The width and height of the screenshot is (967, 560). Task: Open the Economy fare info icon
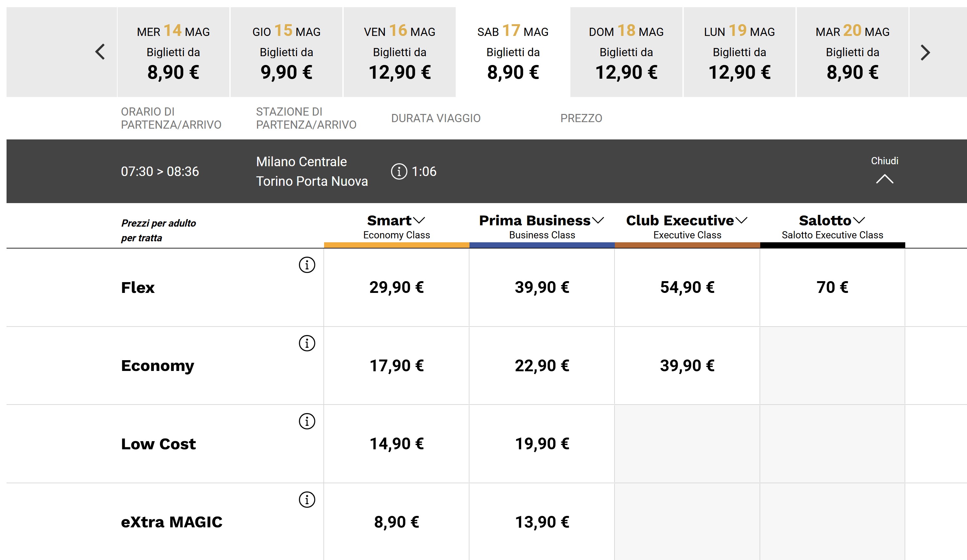click(307, 343)
